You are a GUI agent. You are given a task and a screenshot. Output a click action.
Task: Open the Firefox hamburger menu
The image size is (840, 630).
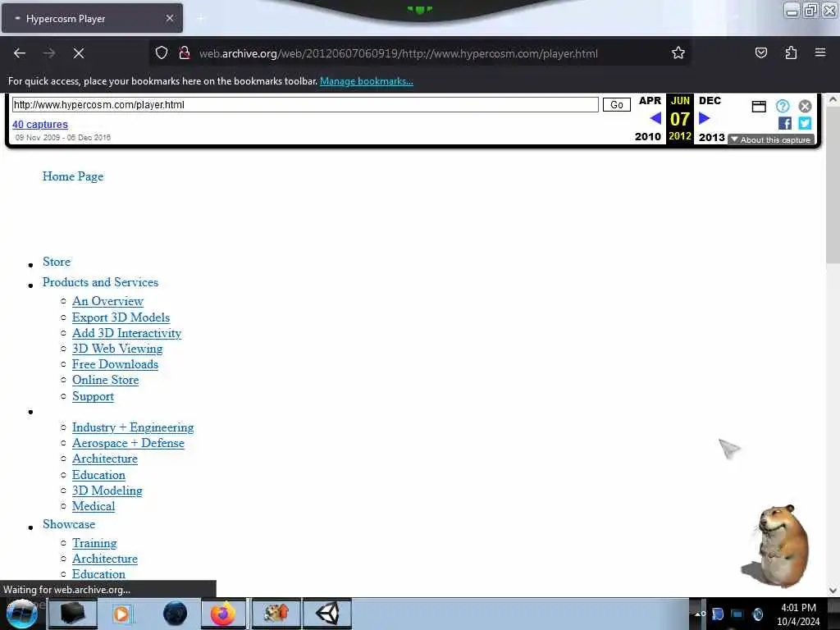(820, 53)
